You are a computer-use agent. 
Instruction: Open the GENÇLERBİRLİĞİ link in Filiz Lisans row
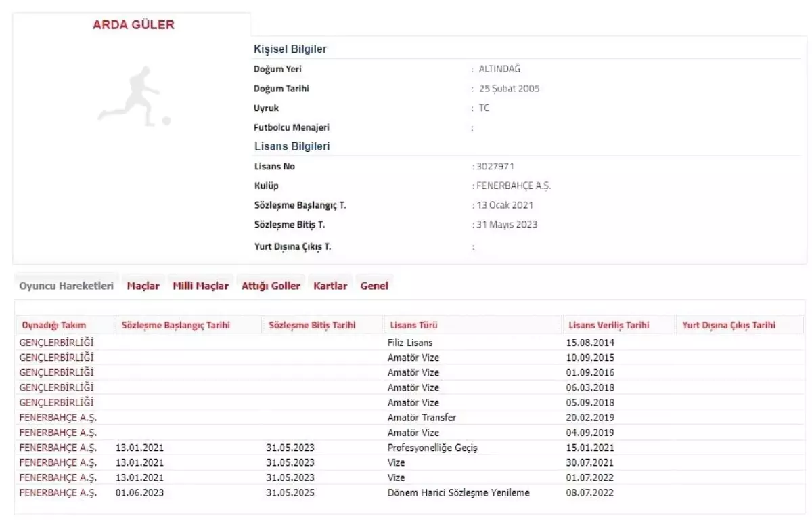(x=57, y=343)
